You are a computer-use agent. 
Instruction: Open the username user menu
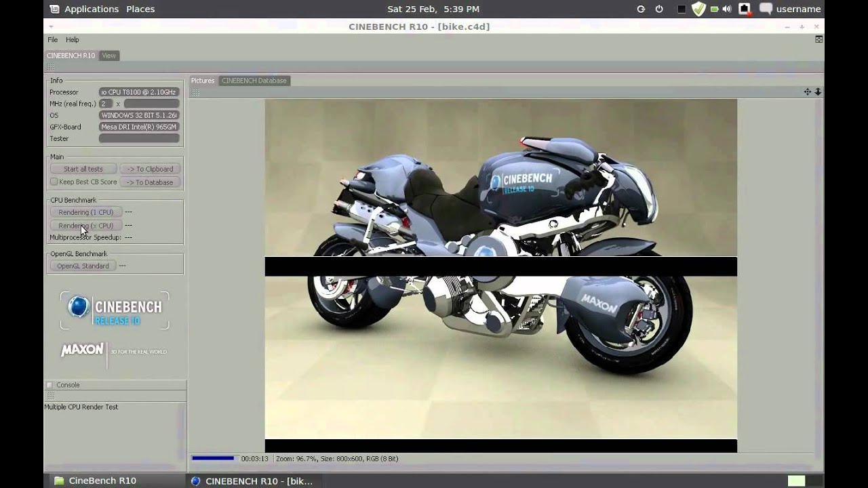pos(798,9)
